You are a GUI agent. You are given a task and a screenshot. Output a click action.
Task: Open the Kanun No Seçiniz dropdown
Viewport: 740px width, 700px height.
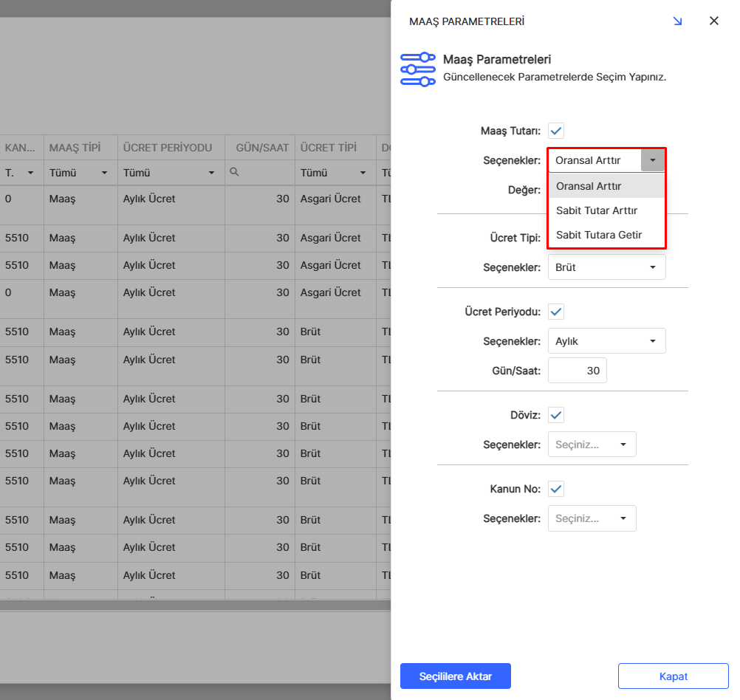(x=592, y=518)
